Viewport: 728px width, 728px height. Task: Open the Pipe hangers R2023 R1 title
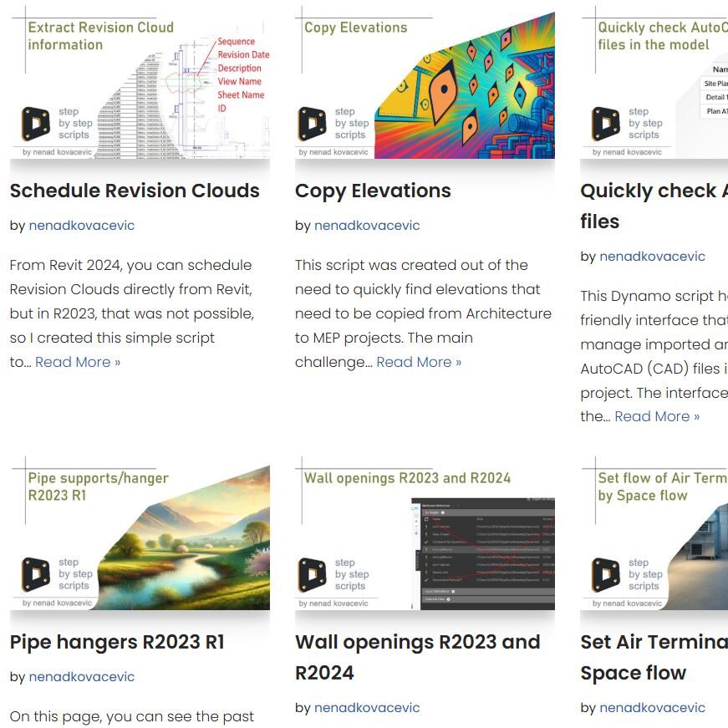pos(117,642)
